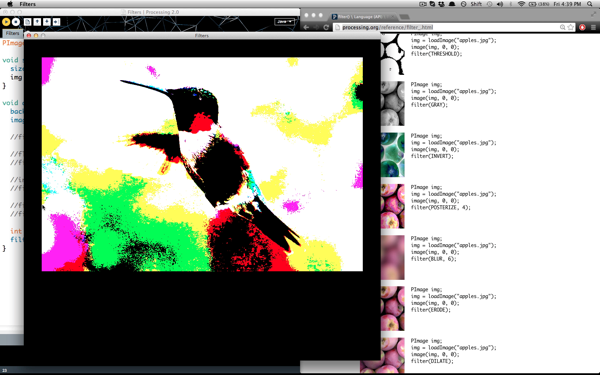Click the red extension icon in Chrome

coord(582,27)
